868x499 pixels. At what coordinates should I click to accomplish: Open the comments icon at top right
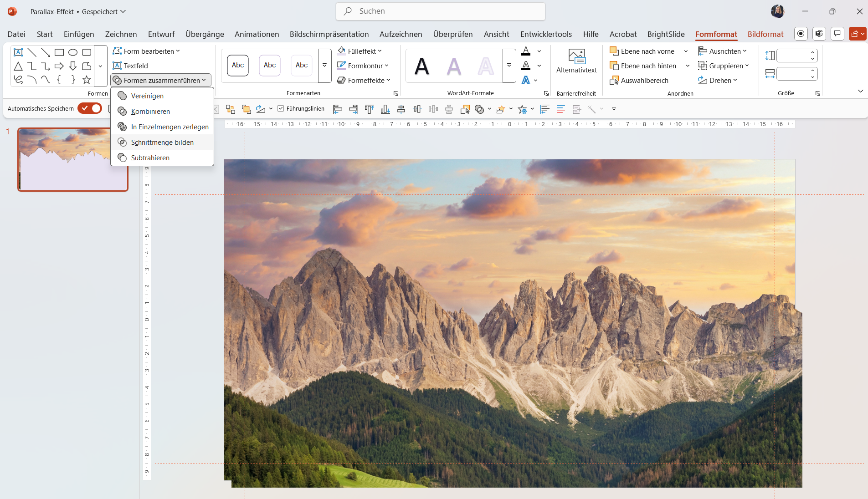[x=837, y=34]
